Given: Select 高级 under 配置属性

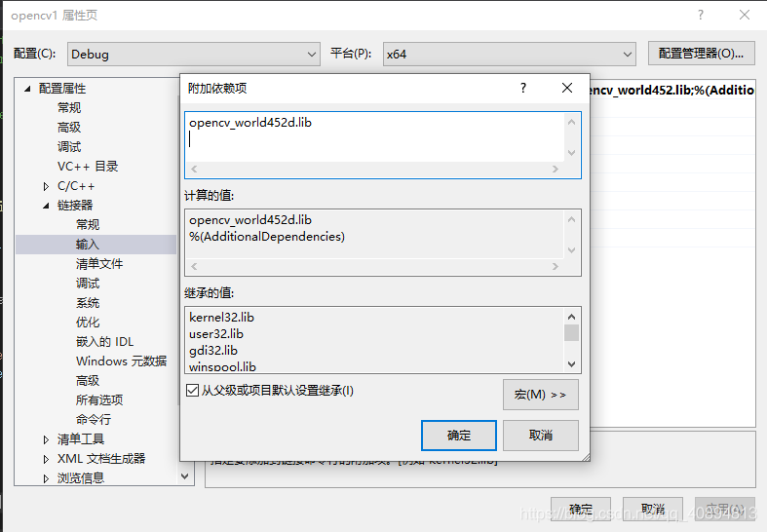Looking at the screenshot, I should (x=69, y=127).
